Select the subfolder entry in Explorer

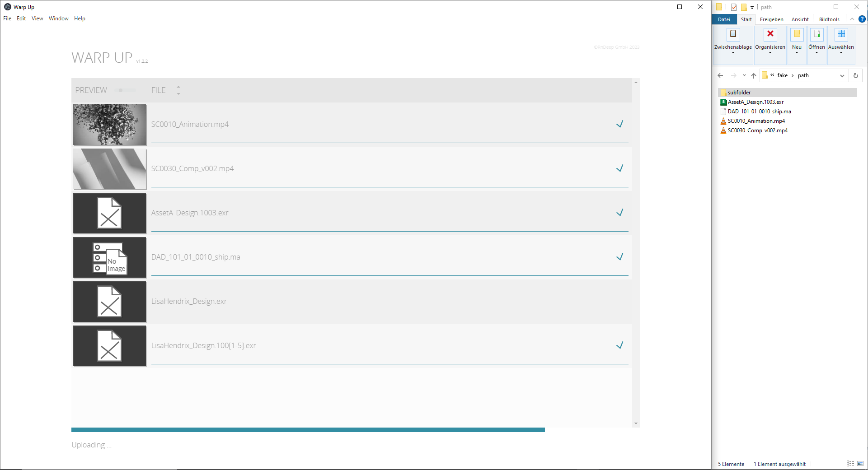point(739,93)
